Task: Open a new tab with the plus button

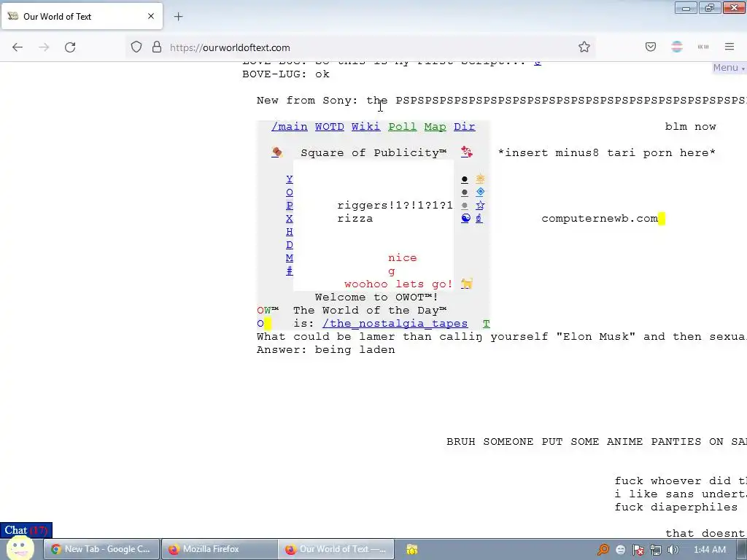Action: pyautogui.click(x=178, y=17)
